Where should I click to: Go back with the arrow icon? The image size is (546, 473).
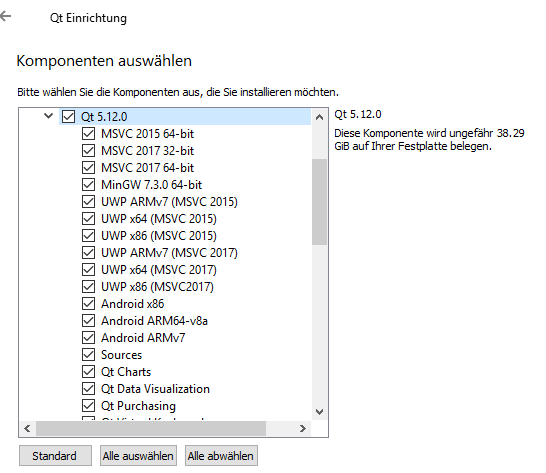(6, 16)
